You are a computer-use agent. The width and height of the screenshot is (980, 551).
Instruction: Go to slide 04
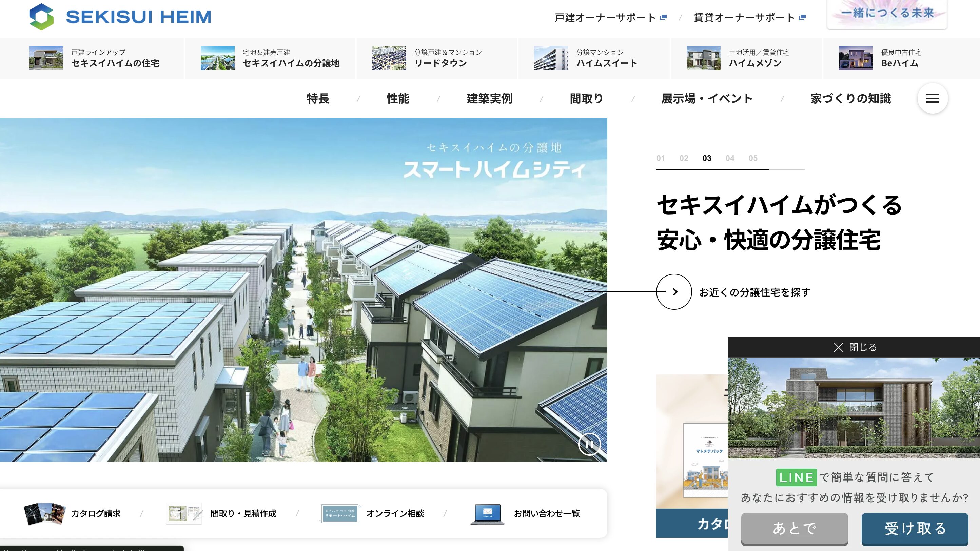(x=730, y=158)
